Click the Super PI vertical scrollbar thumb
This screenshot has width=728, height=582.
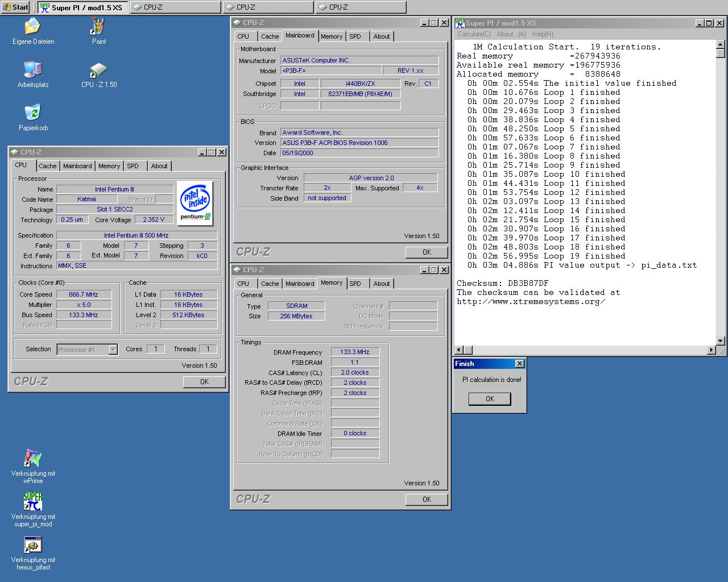click(721, 53)
